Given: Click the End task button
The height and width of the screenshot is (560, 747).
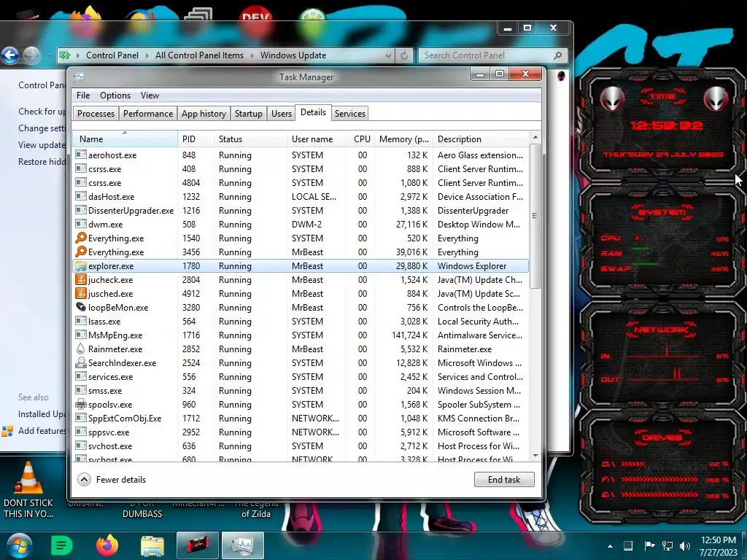Looking at the screenshot, I should (x=504, y=480).
